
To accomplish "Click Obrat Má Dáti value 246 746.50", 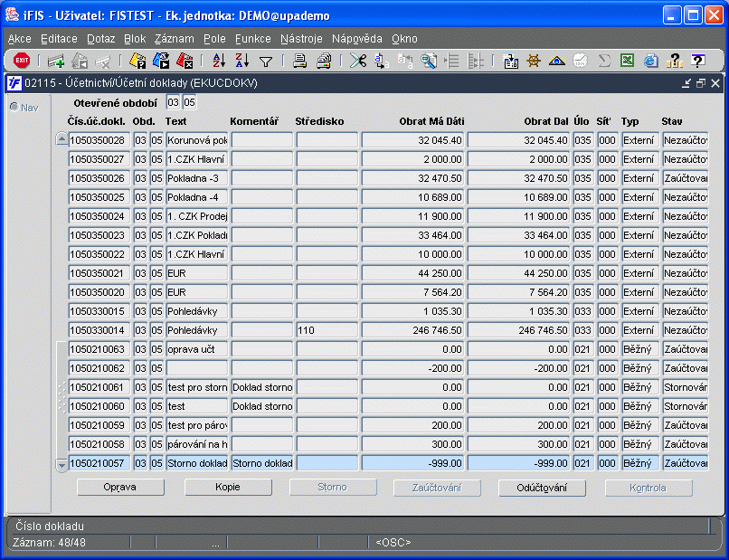I will [412, 330].
